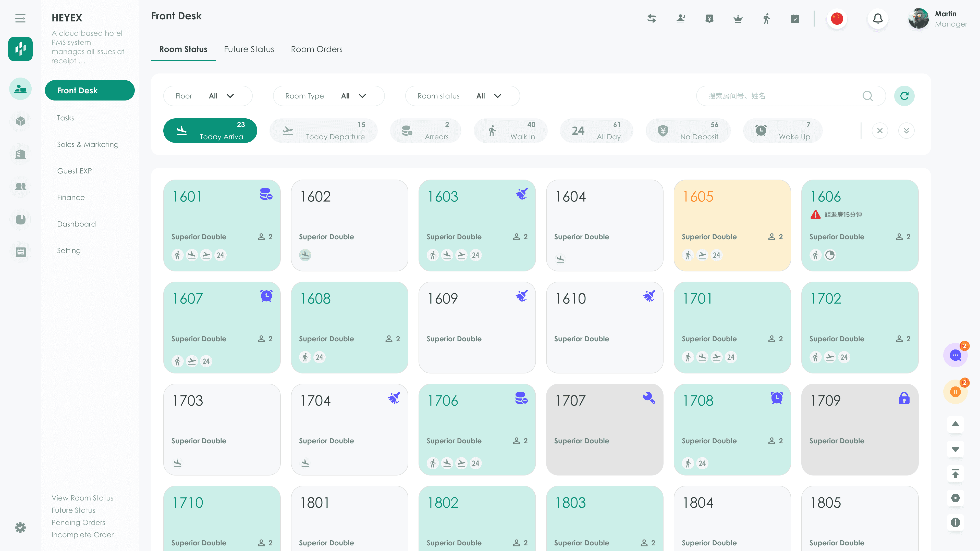Screen dimensions: 980x551
Task: Toggle the Today Departure filter
Action: tap(323, 131)
